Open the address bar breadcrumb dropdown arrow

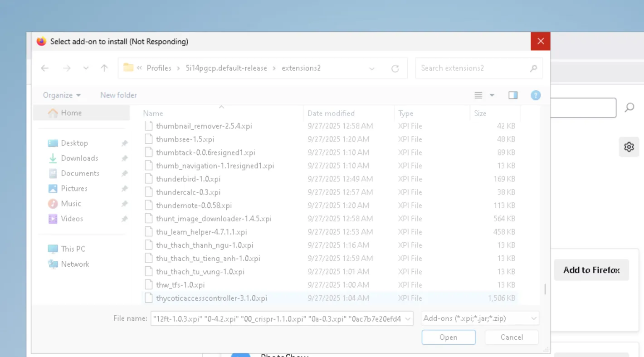pyautogui.click(x=372, y=68)
